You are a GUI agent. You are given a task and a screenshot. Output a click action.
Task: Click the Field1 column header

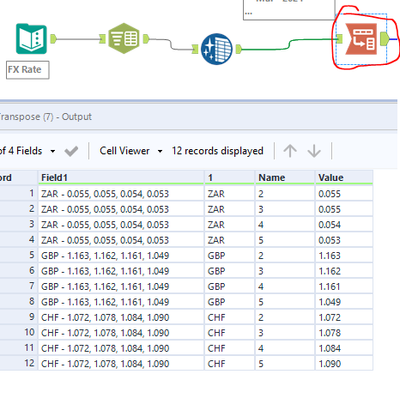coord(121,178)
